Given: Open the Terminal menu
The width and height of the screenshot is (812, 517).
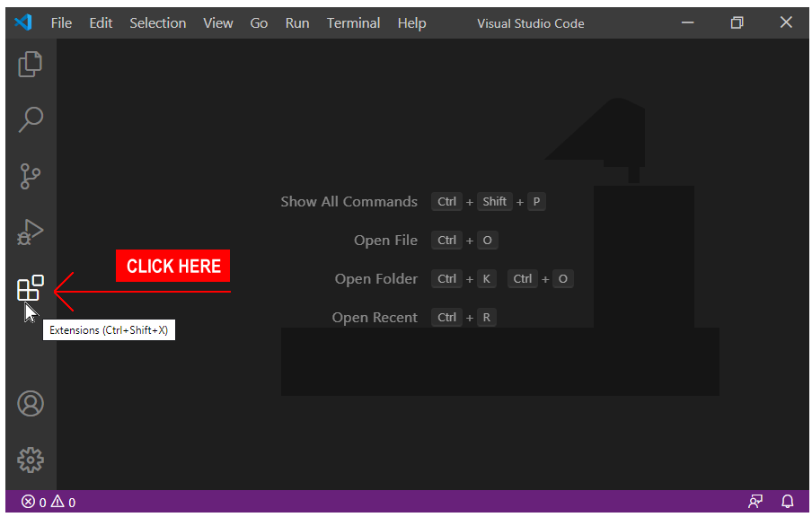Looking at the screenshot, I should (353, 23).
